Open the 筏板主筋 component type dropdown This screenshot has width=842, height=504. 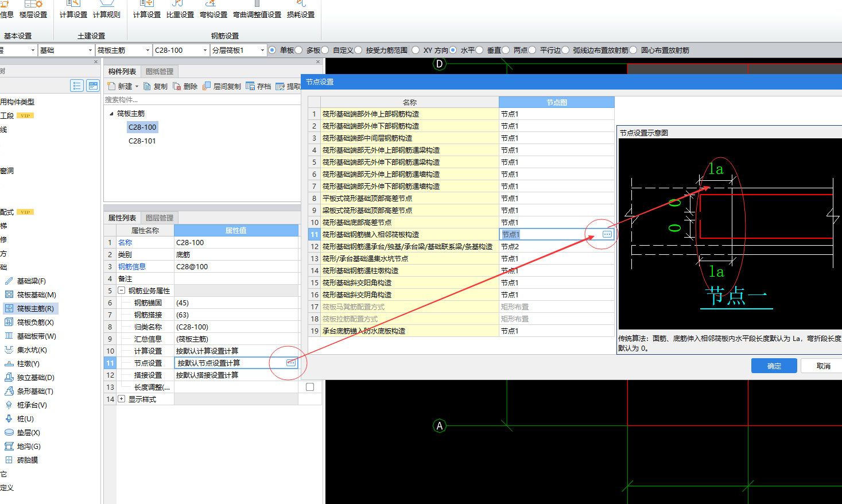(148, 51)
